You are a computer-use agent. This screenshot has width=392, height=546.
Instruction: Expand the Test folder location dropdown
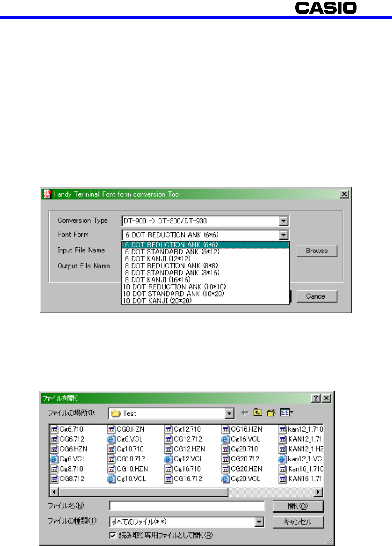[x=230, y=414]
